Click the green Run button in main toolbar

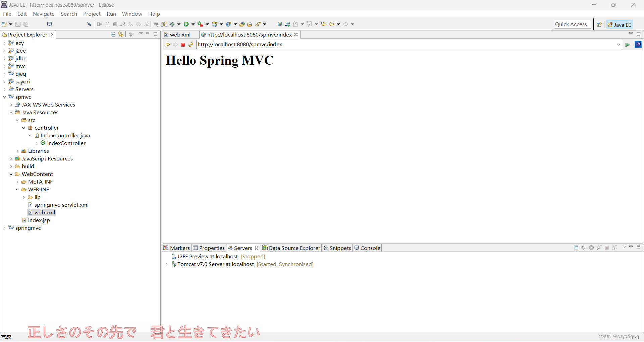click(186, 24)
